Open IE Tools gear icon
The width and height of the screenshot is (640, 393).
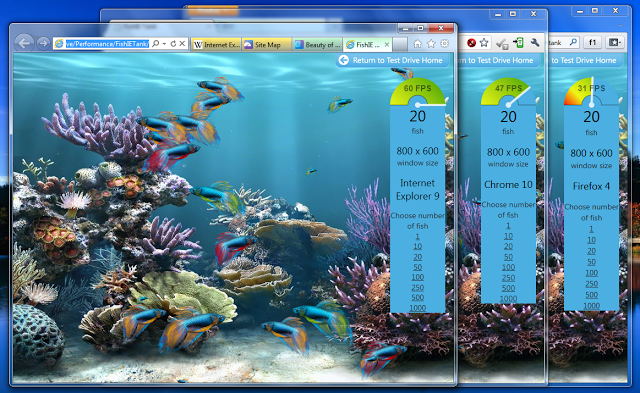[x=444, y=43]
